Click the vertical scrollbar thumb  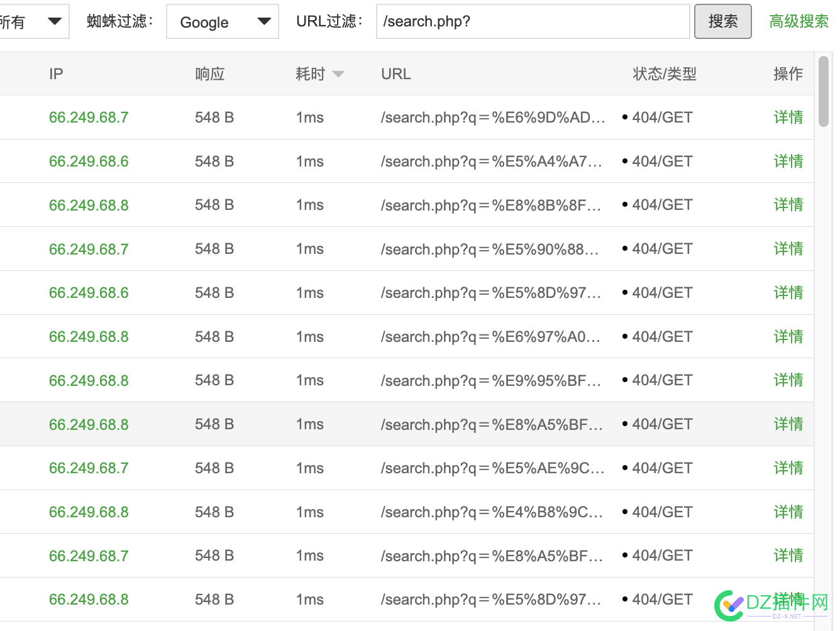coord(824,91)
